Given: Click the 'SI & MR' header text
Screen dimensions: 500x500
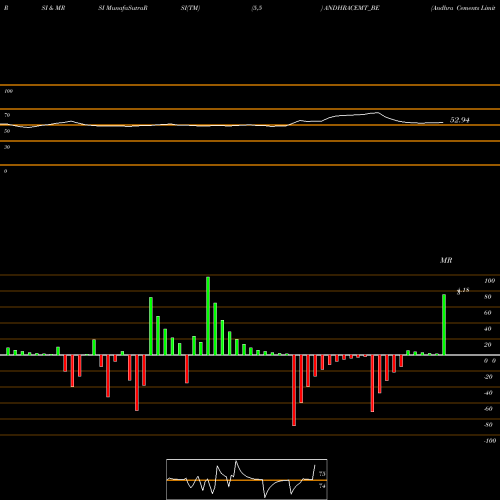Looking at the screenshot, I should [53, 8].
